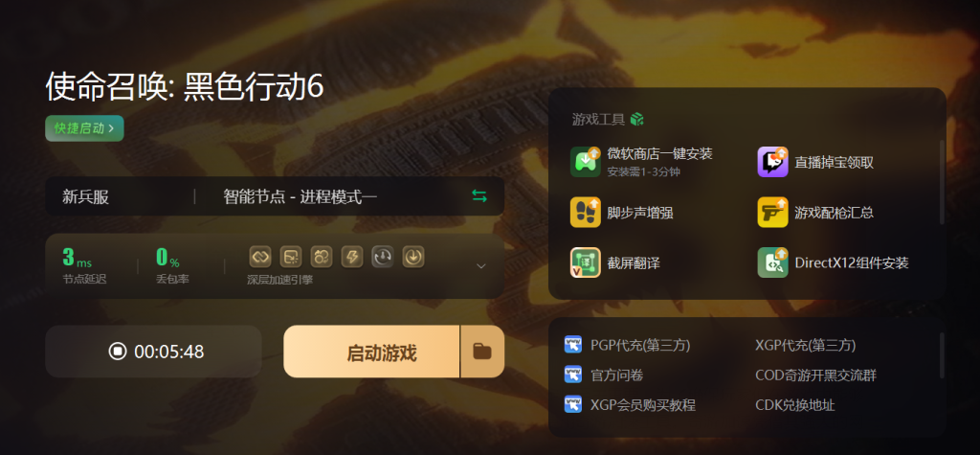Viewport: 980px width, 455px height.
Task: Toggle the greyed-out thermometer refresh engine icon
Action: 383,257
